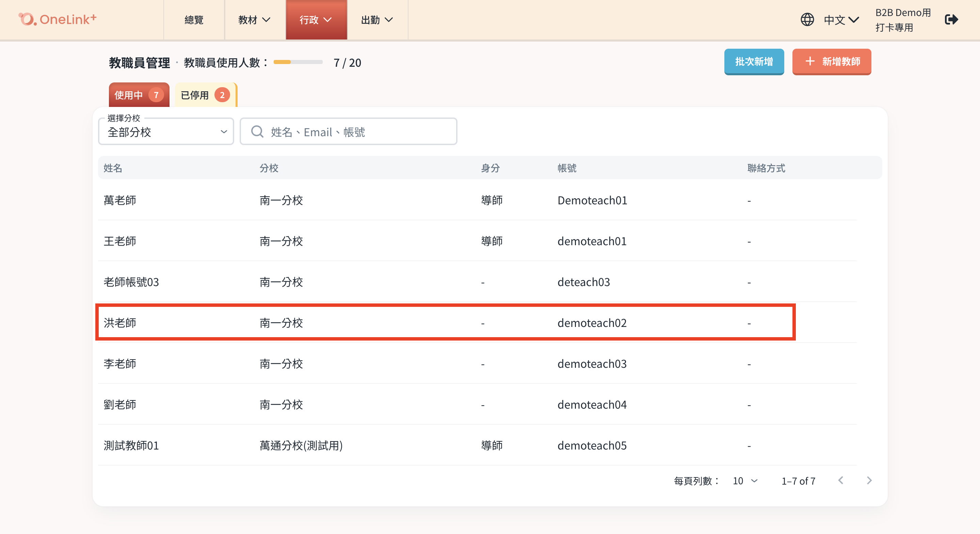Viewport: 980px width, 534px height.
Task: Open the 李老師 row
Action: [x=478, y=363]
